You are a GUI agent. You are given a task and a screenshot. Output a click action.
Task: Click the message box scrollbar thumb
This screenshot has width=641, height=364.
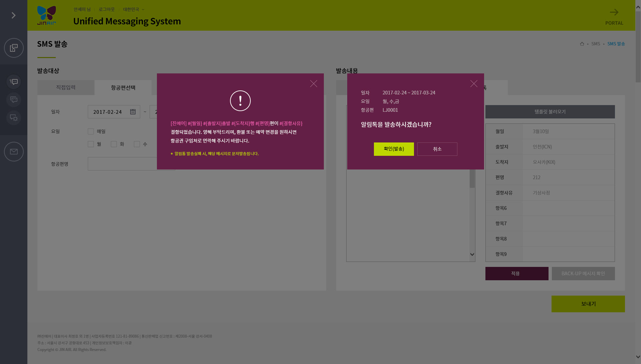click(472, 179)
